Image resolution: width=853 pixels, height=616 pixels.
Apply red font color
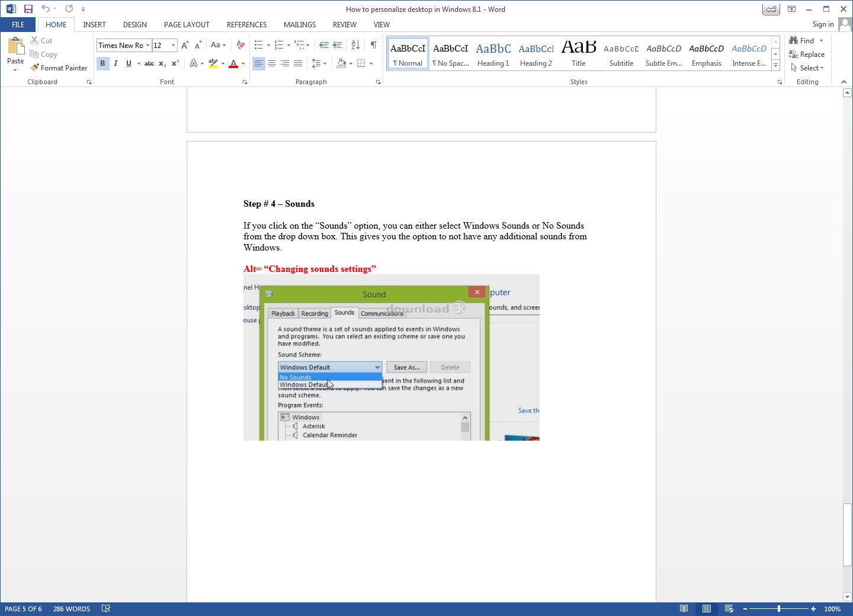[233, 63]
